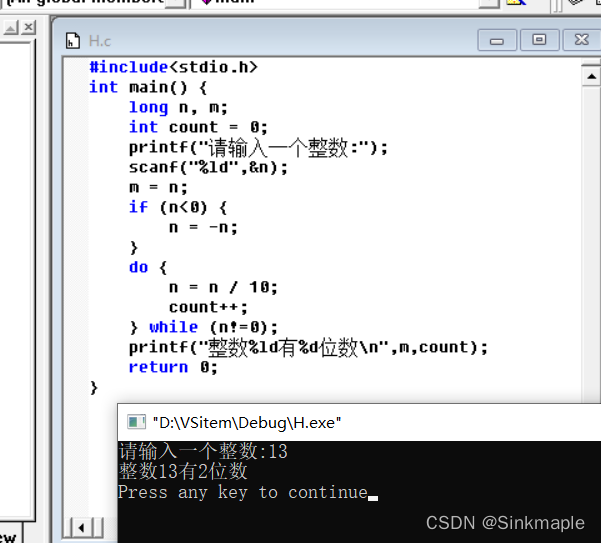Click the "int main() {" line
The image size is (601, 543).
tap(148, 87)
